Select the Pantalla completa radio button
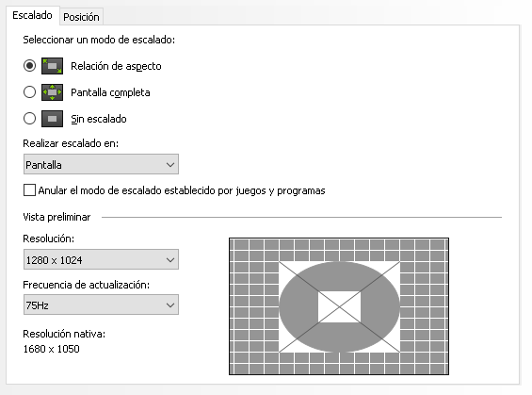Viewport: 532px width, 395px height. (x=29, y=92)
